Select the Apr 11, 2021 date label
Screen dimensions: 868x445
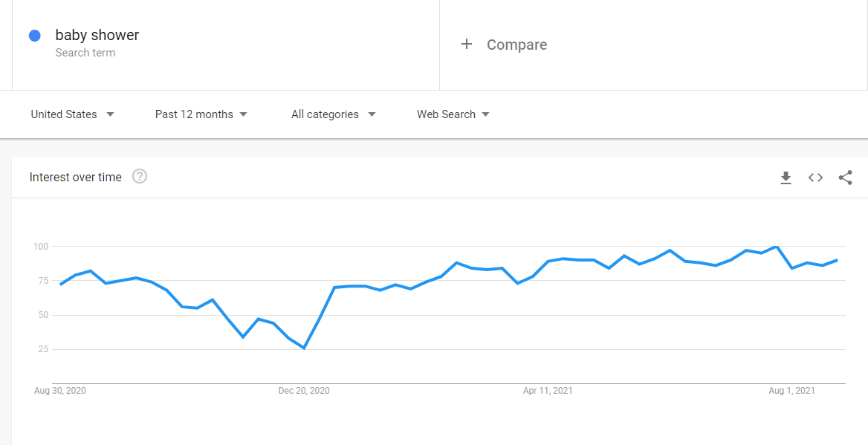[x=548, y=391]
